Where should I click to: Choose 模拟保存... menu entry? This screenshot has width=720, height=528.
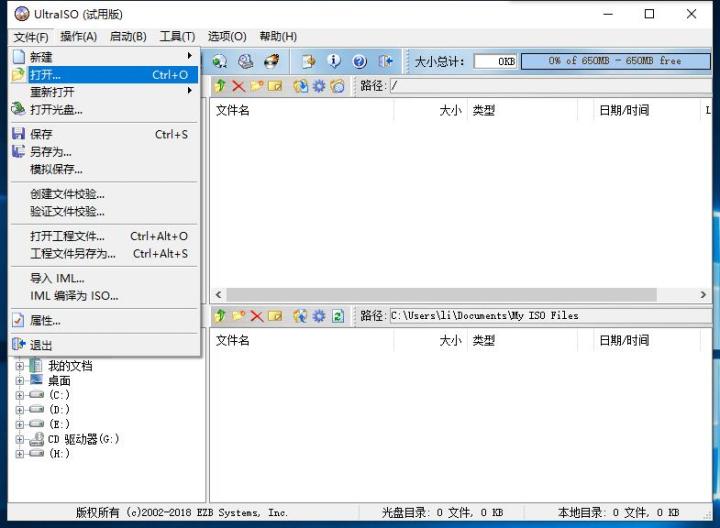point(104,169)
